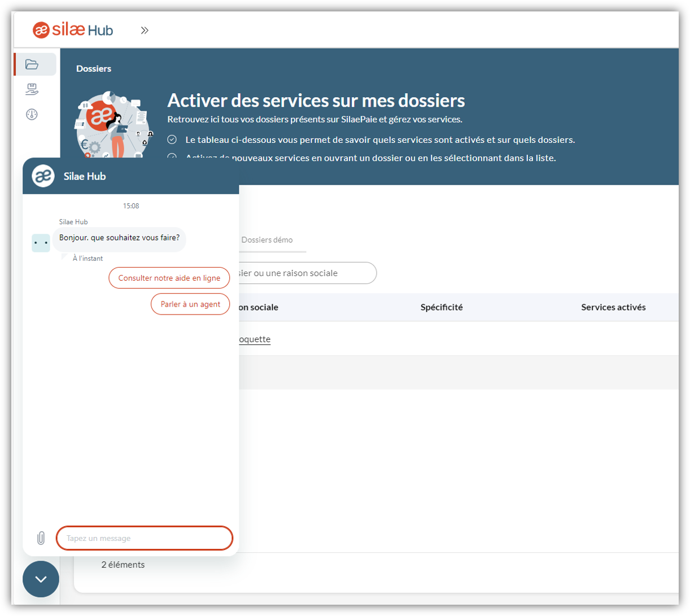Click the Bonjour chat message bubble

[x=119, y=239]
